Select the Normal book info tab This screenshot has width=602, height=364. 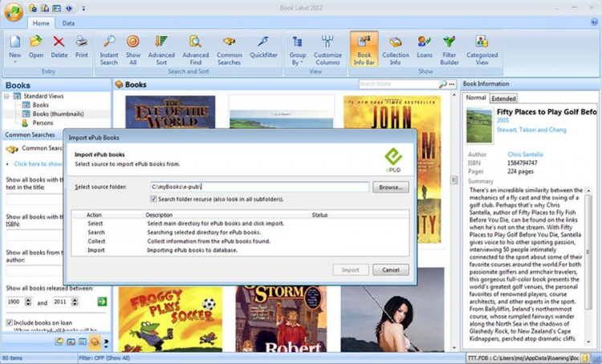[x=476, y=98]
